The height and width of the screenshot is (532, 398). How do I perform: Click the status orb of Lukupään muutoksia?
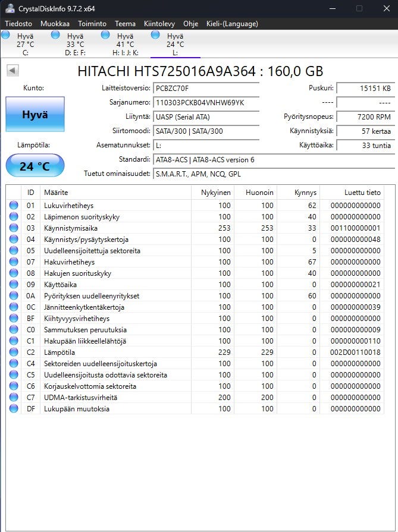point(14,409)
